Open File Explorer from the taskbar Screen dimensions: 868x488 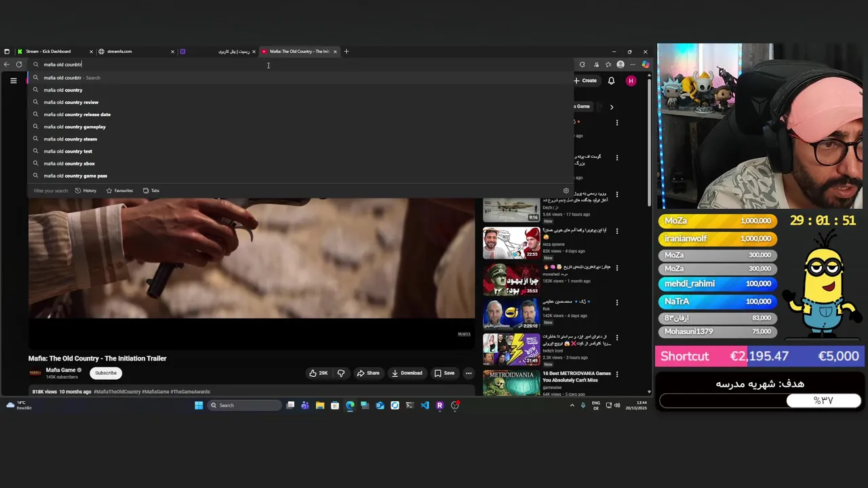pyautogui.click(x=320, y=405)
